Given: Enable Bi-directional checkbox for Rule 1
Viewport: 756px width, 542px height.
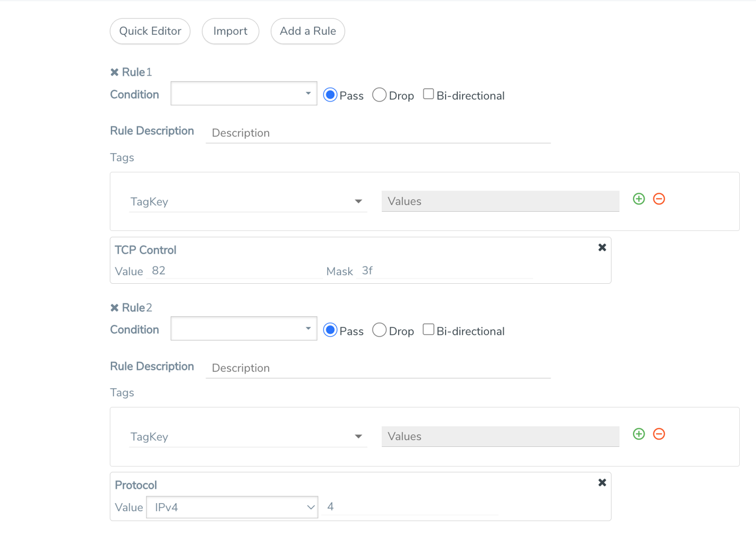Looking at the screenshot, I should pyautogui.click(x=428, y=94).
